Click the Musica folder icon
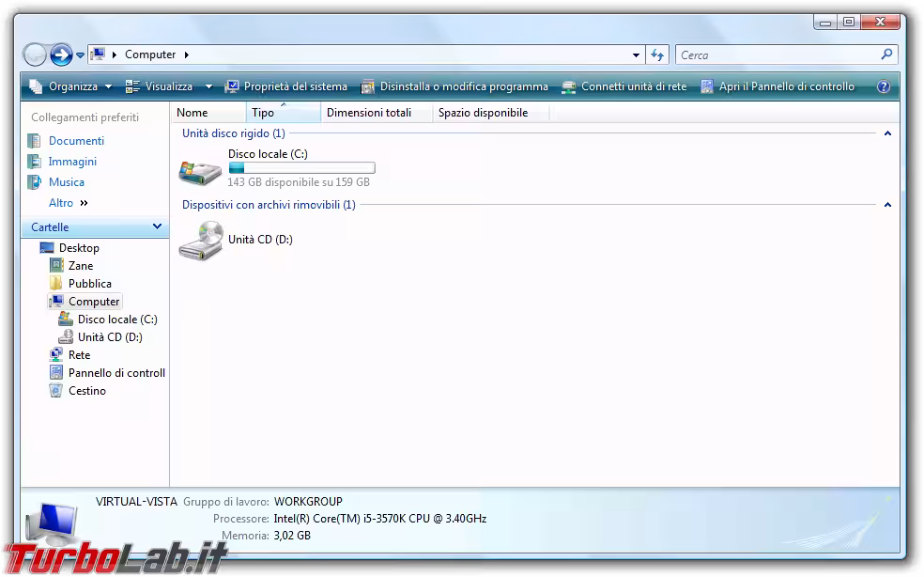 (34, 182)
